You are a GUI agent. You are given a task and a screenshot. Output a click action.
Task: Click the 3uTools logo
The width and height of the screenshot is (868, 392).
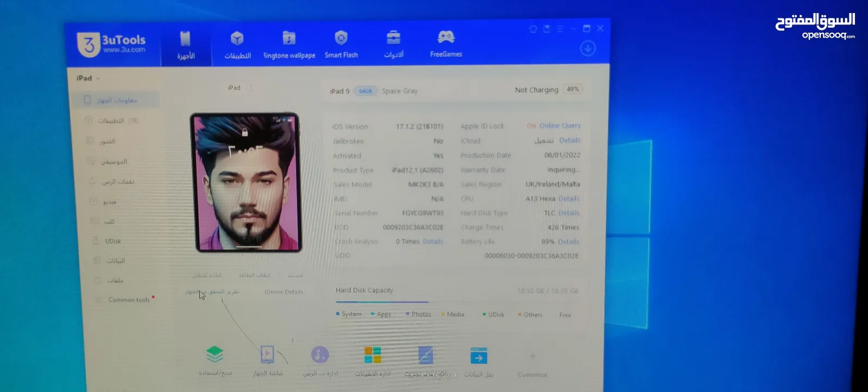tap(112, 44)
